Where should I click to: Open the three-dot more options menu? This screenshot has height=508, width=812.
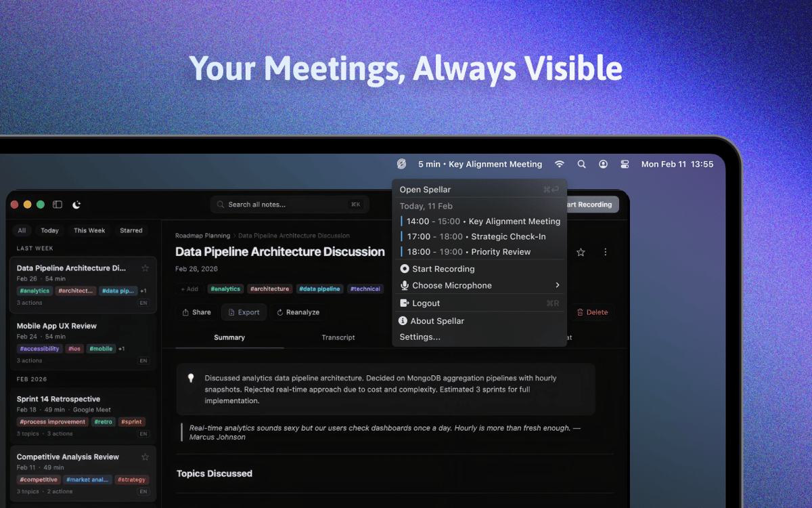(x=605, y=252)
